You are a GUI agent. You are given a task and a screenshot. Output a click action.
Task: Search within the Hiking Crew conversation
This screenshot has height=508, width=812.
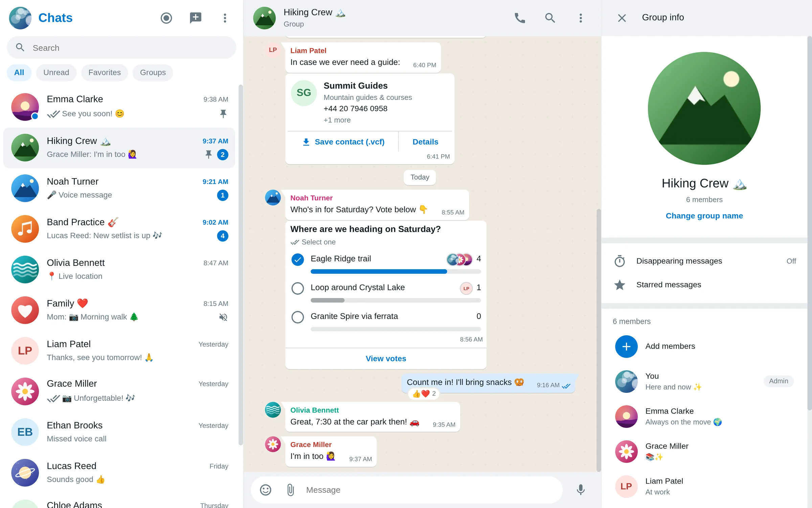(x=550, y=18)
